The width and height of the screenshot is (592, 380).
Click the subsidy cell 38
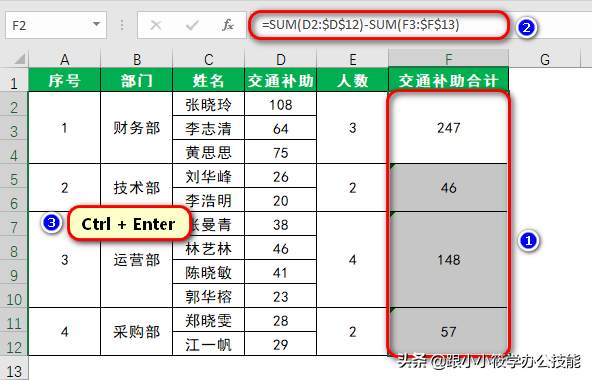tap(281, 224)
